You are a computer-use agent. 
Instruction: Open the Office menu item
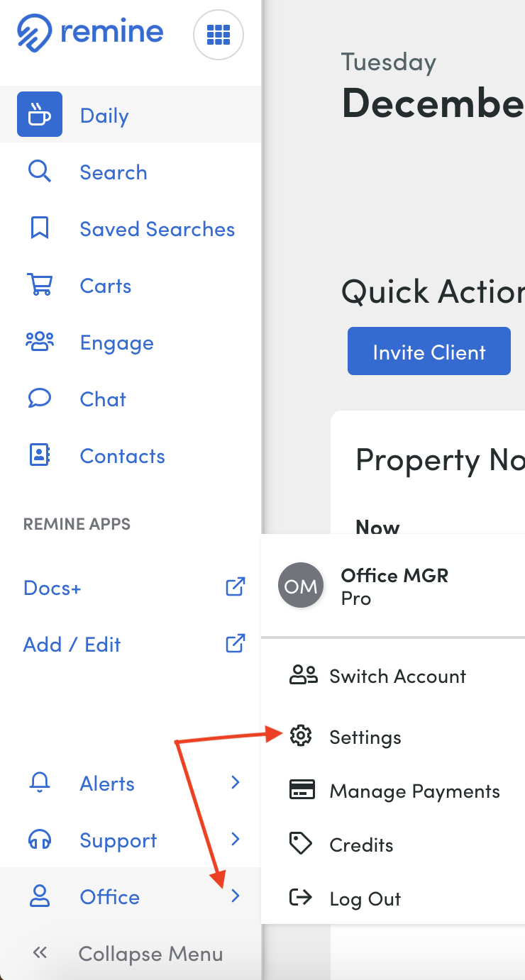[x=131, y=896]
